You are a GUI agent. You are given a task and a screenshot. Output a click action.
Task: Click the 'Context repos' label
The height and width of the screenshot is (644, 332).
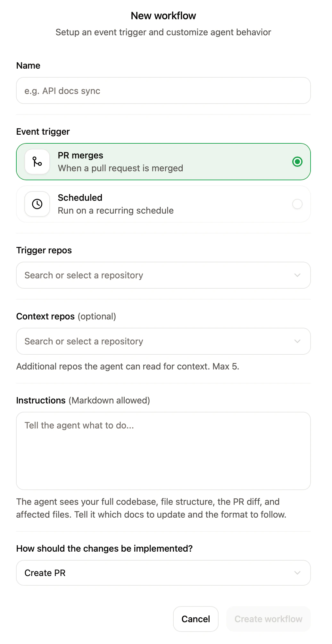pos(46,316)
